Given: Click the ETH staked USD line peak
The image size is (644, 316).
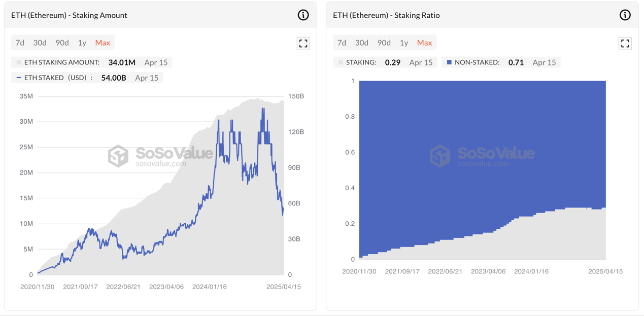Looking at the screenshot, I should pos(263,109).
